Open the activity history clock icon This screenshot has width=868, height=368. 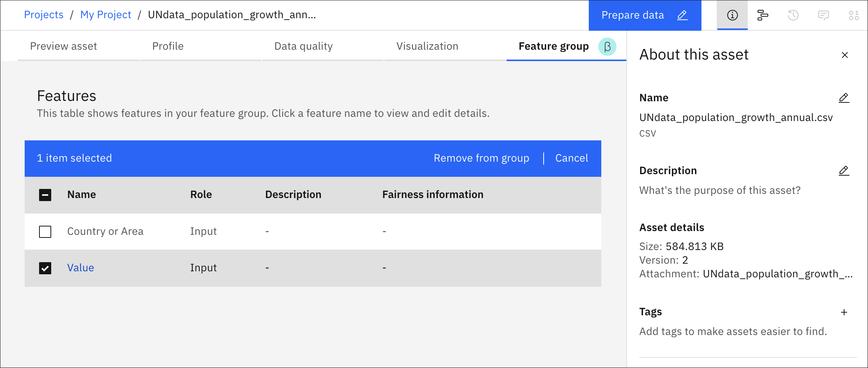coord(793,15)
